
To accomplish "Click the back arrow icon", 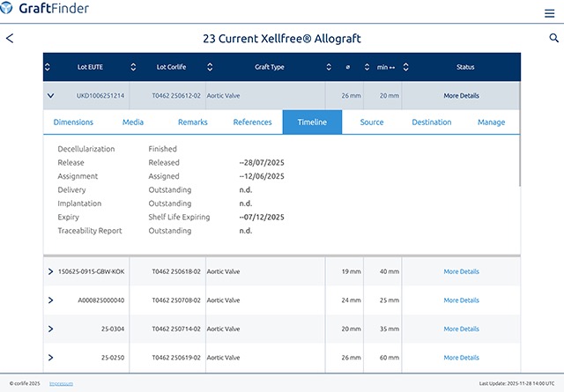I will (10, 38).
